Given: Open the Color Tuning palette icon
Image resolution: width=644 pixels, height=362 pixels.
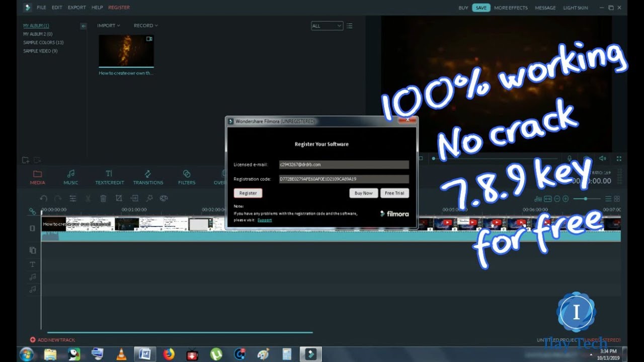Looking at the screenshot, I should tap(164, 199).
